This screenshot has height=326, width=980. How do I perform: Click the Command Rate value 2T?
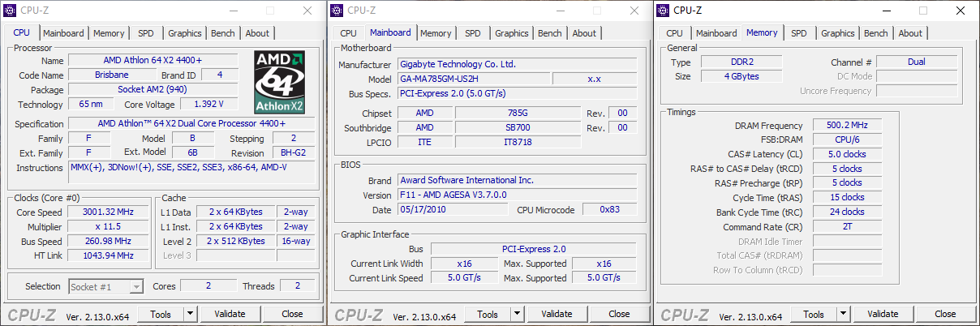(847, 227)
